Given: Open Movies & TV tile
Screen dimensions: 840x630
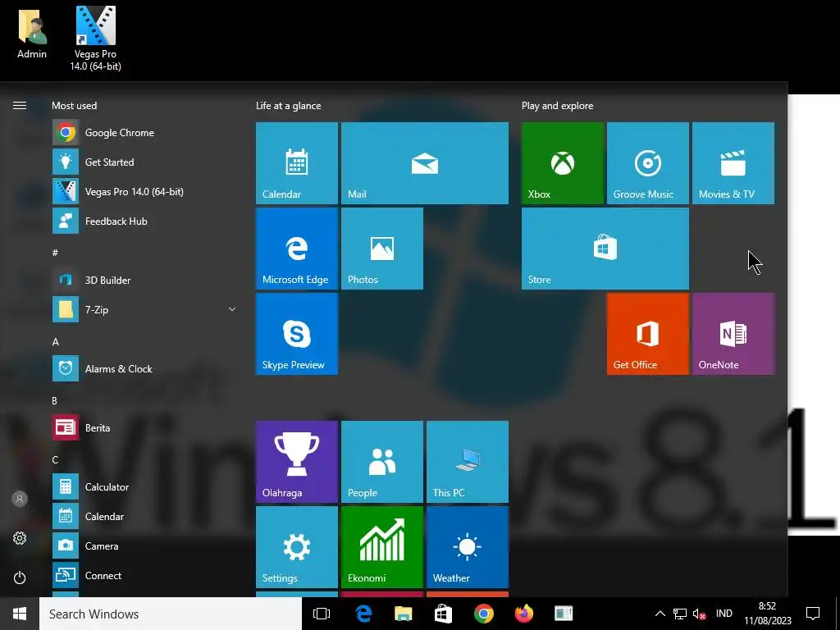Looking at the screenshot, I should 733,163.
